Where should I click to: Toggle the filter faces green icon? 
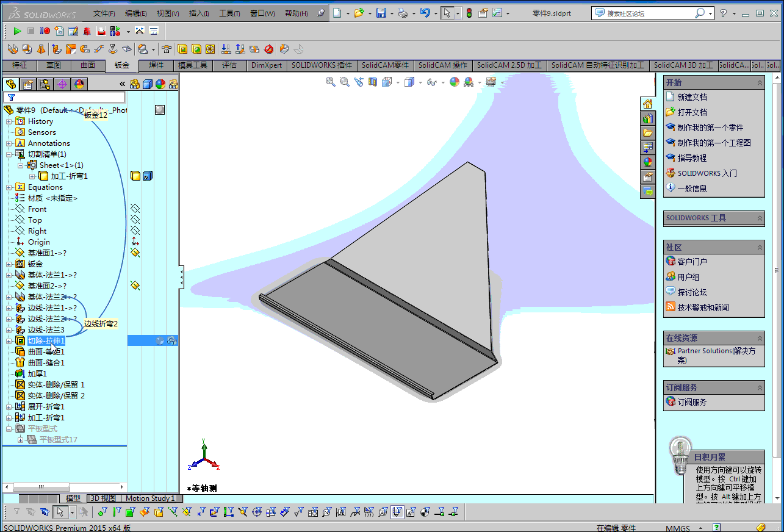pos(131,511)
